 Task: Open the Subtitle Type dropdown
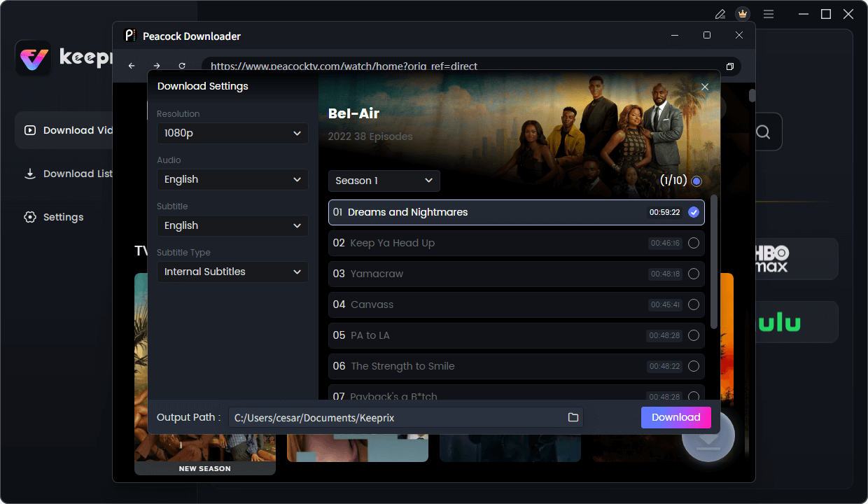(x=232, y=272)
